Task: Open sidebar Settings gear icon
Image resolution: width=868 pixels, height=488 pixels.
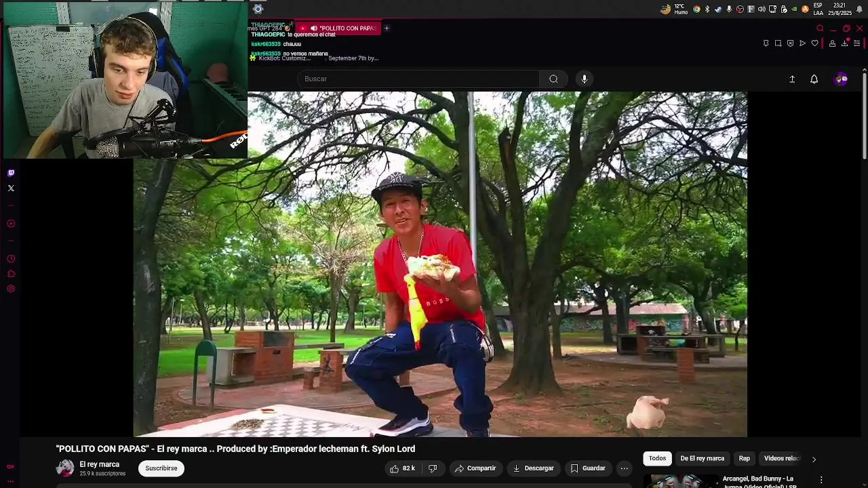Action: (x=11, y=289)
